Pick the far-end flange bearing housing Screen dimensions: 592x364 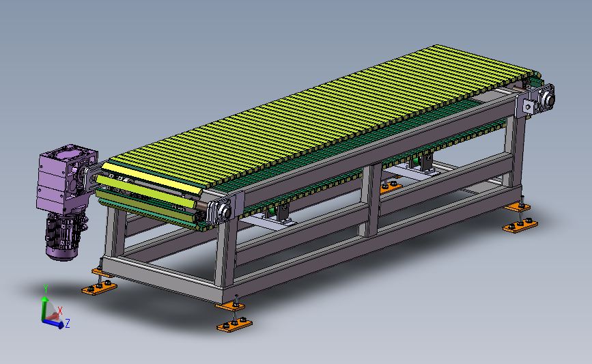point(546,99)
